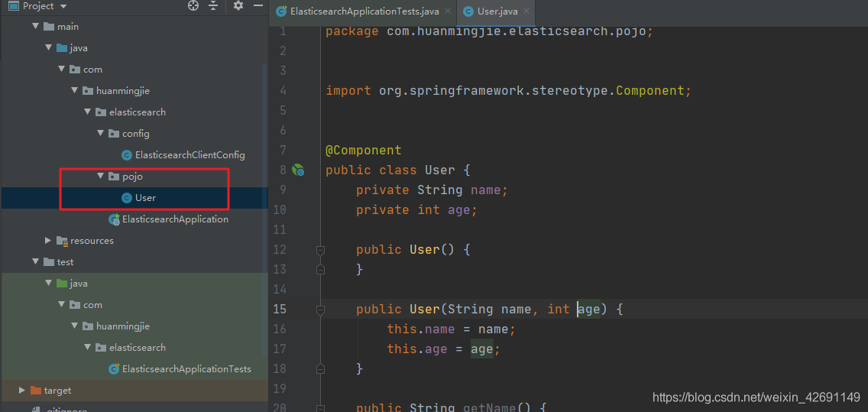This screenshot has width=868, height=412.
Task: Click User.java tab's class icon
Action: tap(468, 11)
